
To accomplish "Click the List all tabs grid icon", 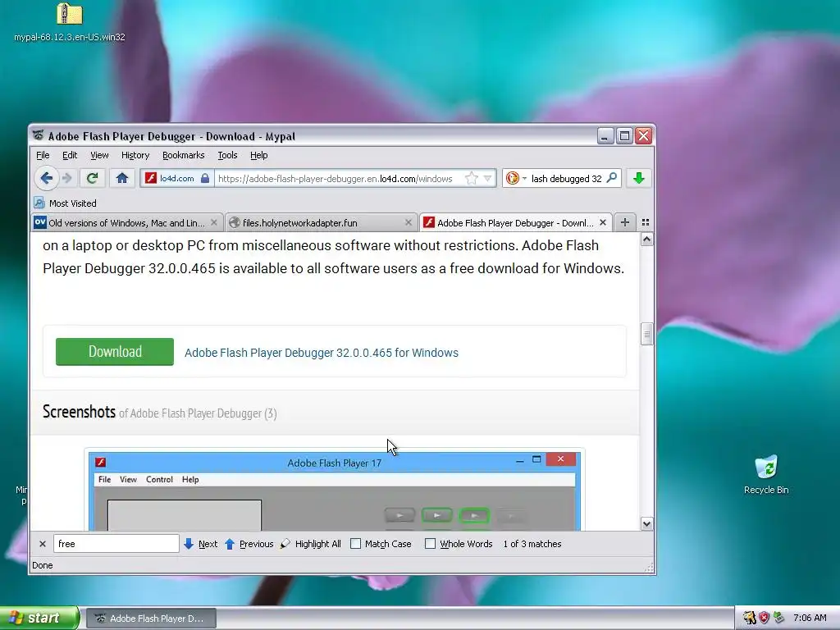I will click(646, 222).
